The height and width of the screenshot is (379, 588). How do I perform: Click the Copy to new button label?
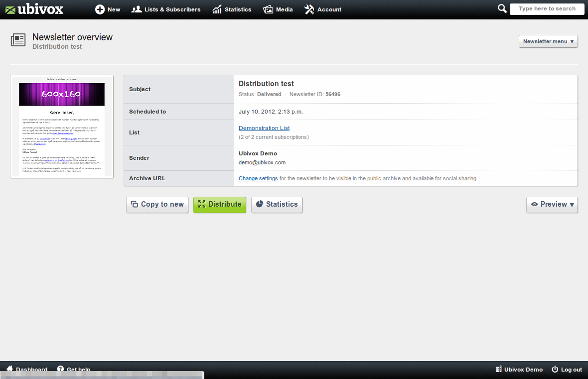[x=162, y=204]
